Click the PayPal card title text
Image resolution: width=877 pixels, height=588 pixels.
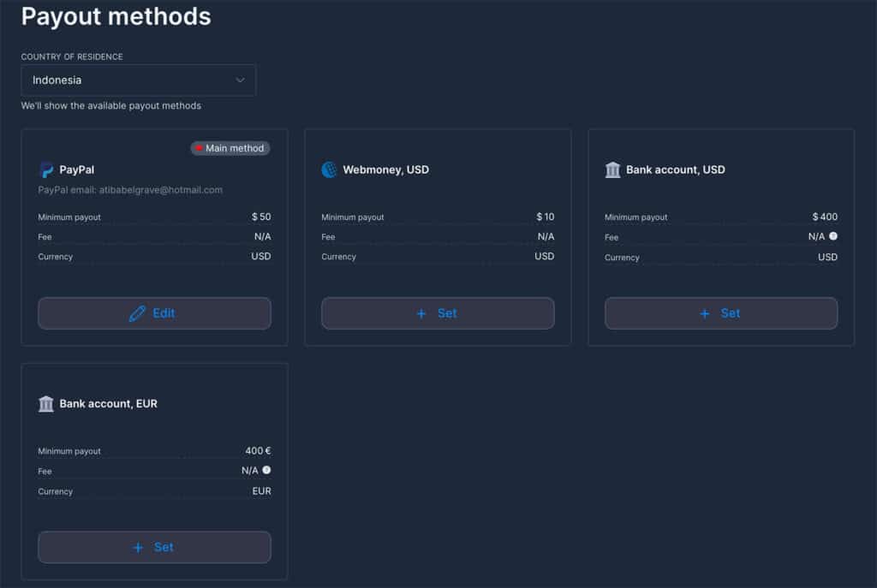tap(77, 170)
